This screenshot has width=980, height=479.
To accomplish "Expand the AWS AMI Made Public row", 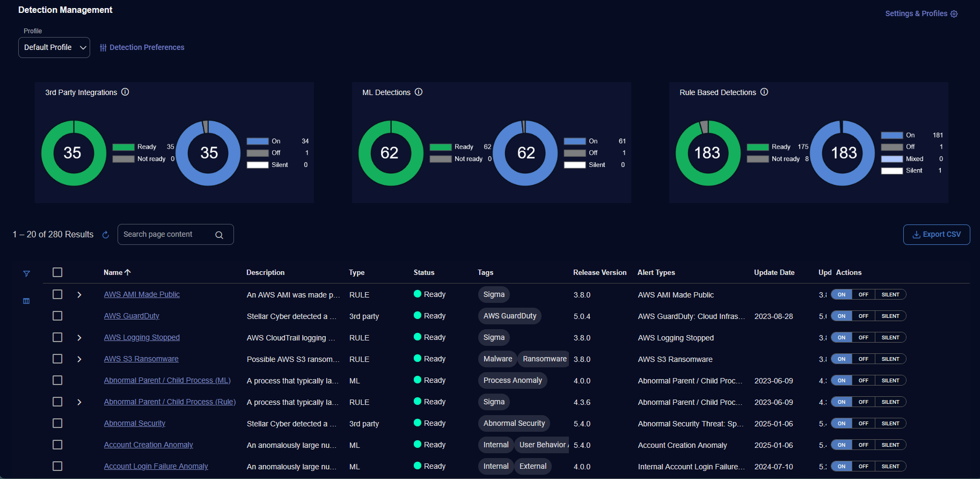I will (x=79, y=295).
